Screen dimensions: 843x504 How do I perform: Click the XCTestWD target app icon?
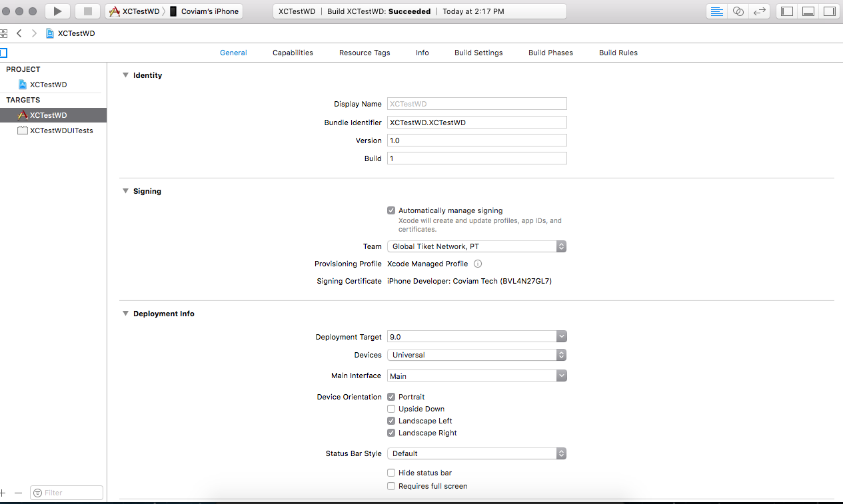click(x=23, y=115)
